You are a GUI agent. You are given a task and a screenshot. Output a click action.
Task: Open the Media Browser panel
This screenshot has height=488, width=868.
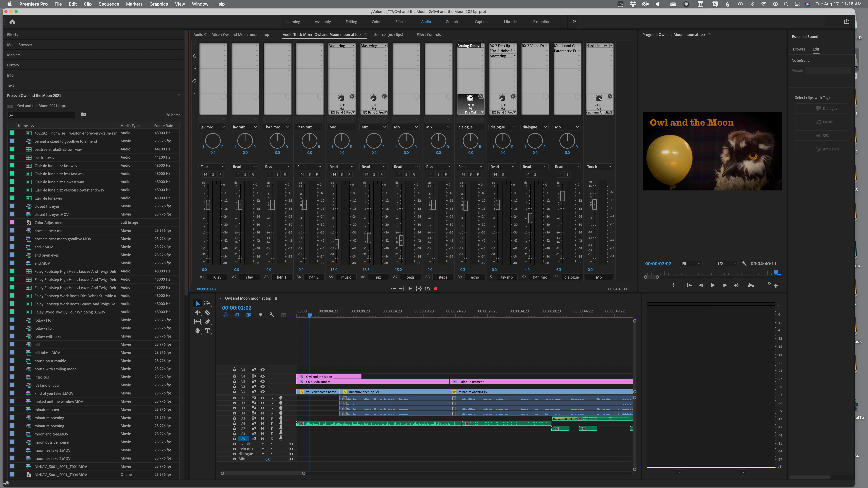tap(19, 45)
